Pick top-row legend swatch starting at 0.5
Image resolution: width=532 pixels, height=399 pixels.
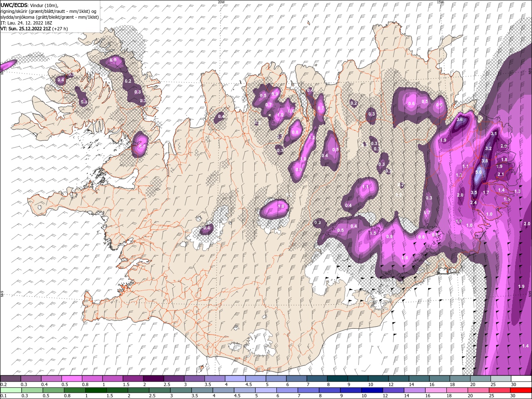click(x=71, y=379)
